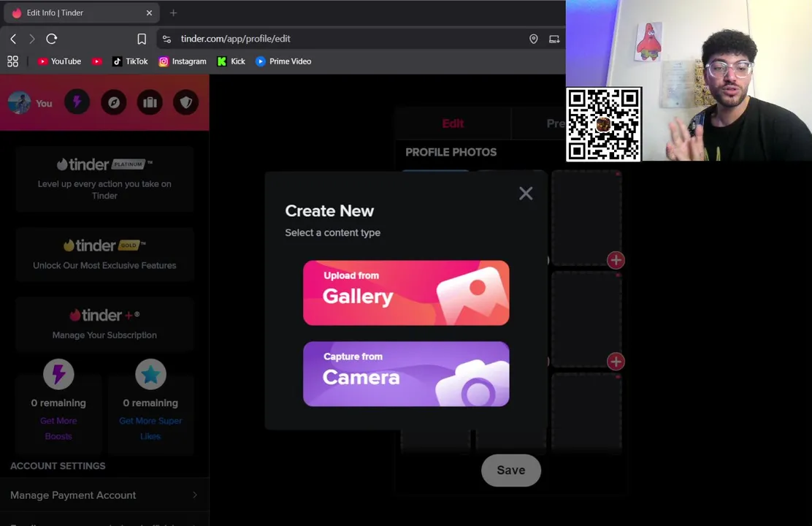Follow the Get More Boosts link
This screenshot has width=812, height=526.
coord(58,428)
